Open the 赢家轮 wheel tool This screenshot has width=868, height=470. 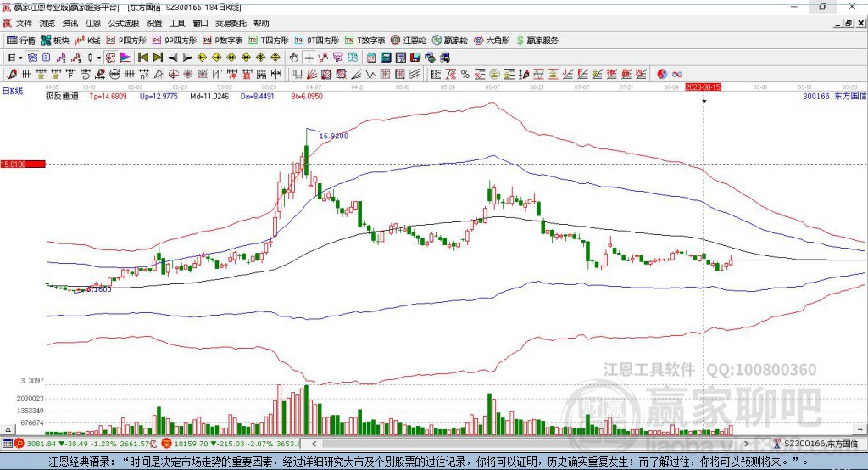tap(449, 41)
